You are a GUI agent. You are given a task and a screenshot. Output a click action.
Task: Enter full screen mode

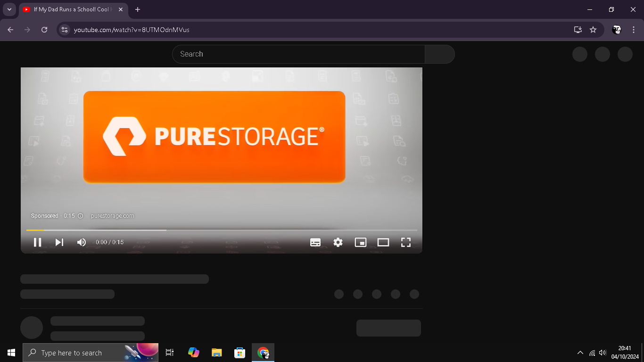point(406,242)
